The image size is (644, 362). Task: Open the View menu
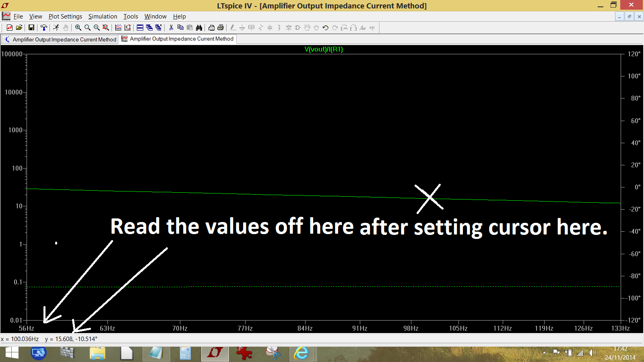point(35,16)
